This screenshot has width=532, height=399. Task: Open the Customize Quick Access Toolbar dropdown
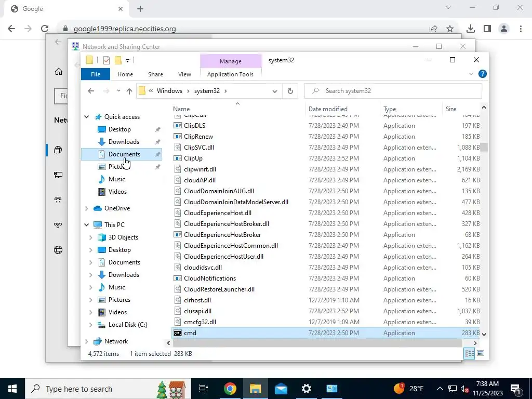point(128,61)
